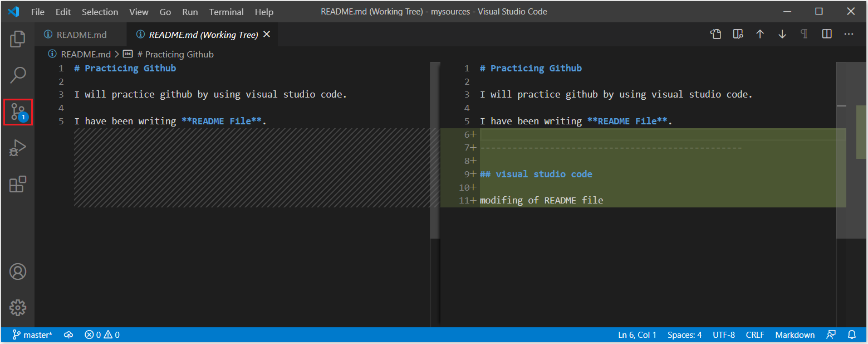Click the feedback icon in status bar
The height and width of the screenshot is (344, 868).
point(831,335)
